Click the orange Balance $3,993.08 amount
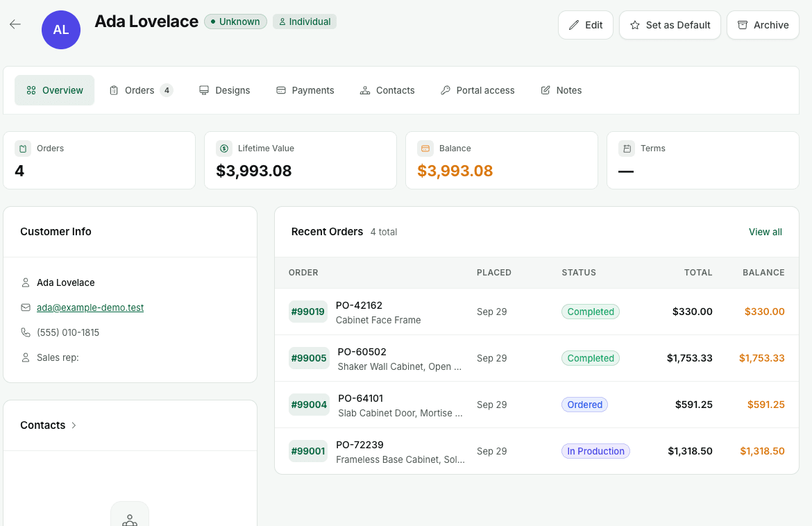 455,171
